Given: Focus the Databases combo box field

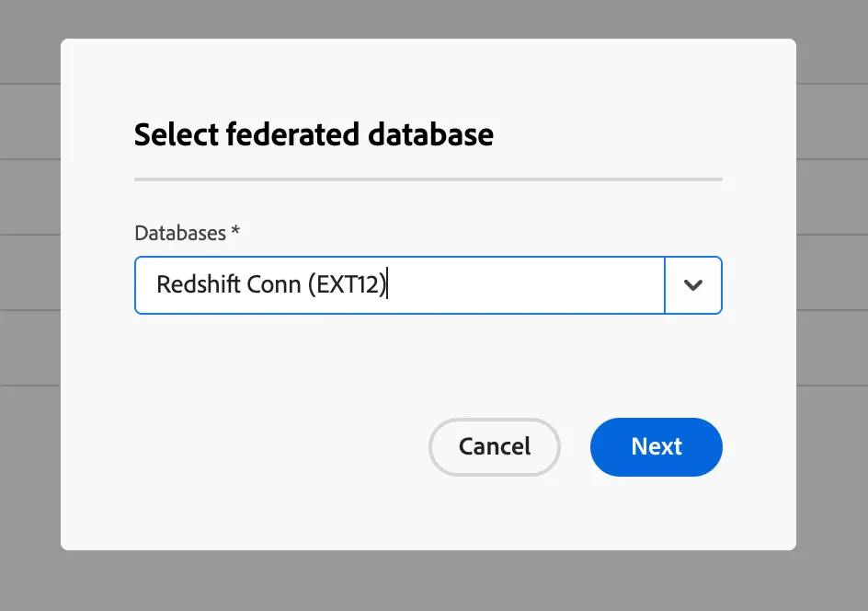Looking at the screenshot, I should 400,285.
